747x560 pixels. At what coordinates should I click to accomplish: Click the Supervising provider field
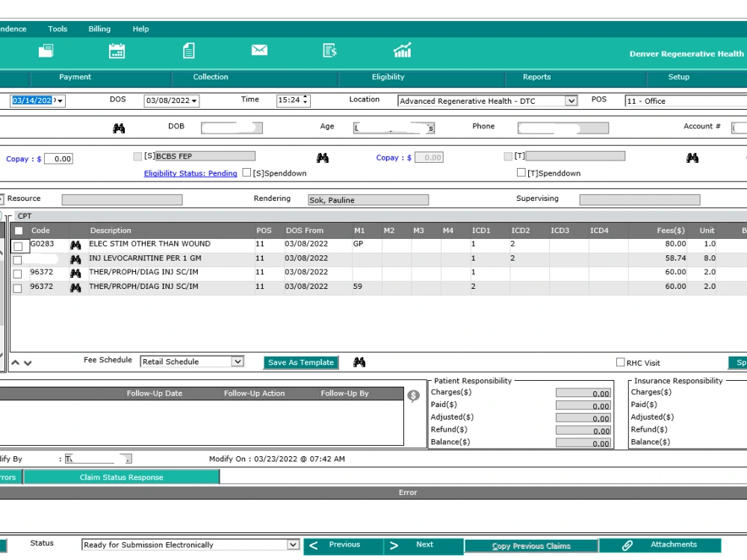coord(640,199)
